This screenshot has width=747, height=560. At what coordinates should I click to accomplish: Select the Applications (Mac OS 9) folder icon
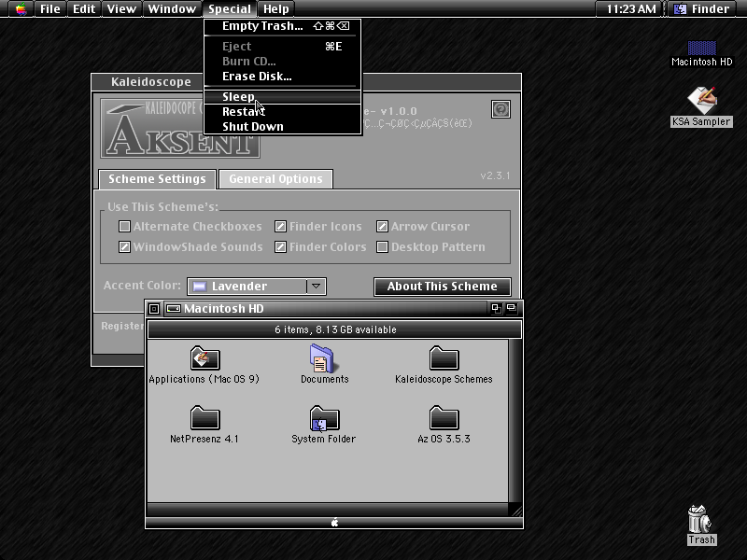(204, 358)
